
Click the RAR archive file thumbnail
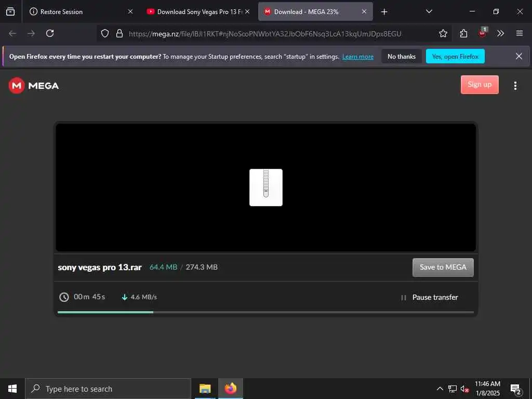[x=265, y=187]
